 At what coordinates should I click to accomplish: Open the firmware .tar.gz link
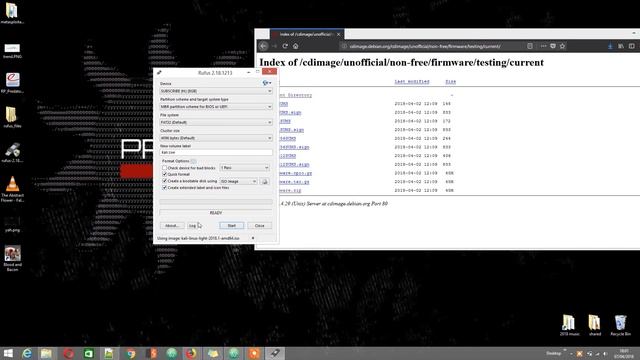(x=295, y=182)
